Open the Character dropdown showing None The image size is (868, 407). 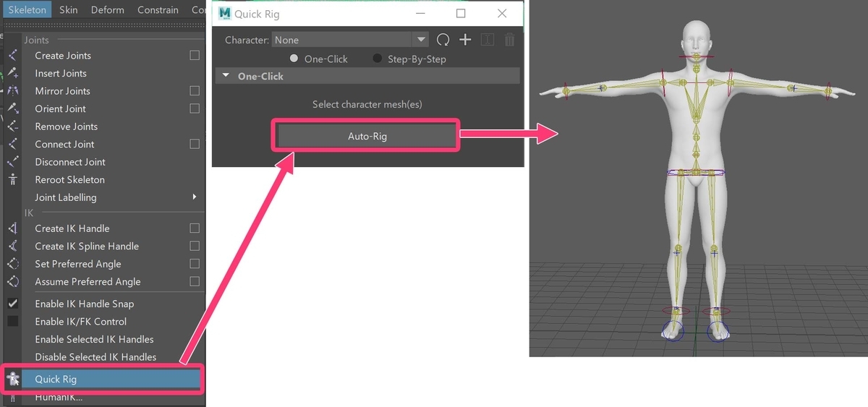350,40
